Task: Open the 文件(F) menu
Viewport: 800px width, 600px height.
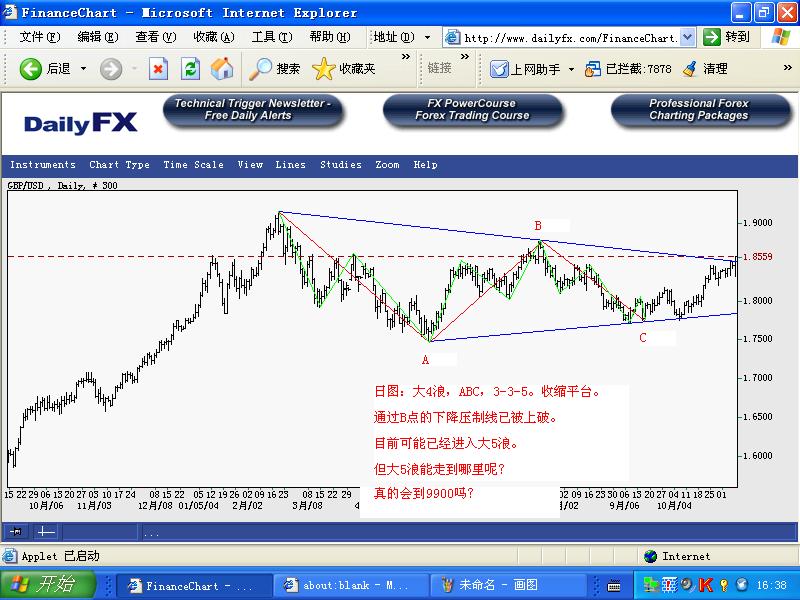Action: [40, 37]
